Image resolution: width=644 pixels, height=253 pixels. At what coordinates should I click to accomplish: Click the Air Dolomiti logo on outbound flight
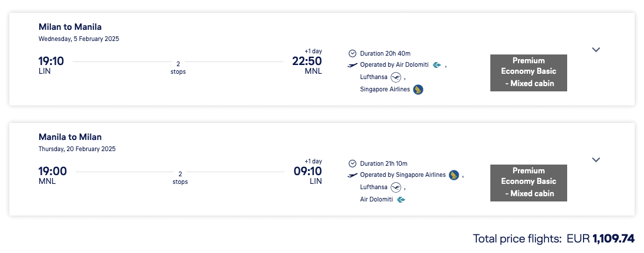coord(436,65)
